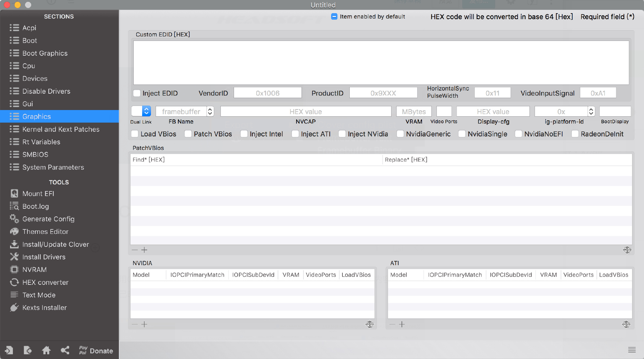Open the FB Name framebuffer combo box arrows
This screenshot has height=359, width=644.
(210, 111)
